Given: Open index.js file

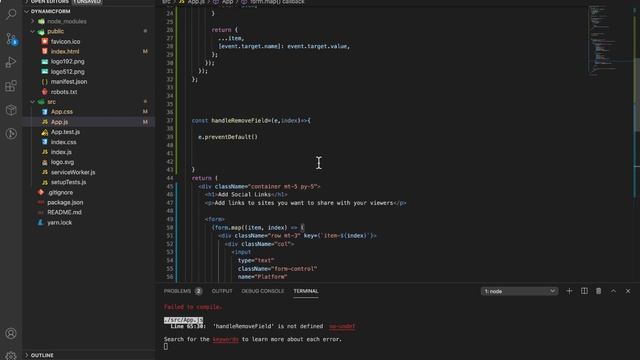Looking at the screenshot, I should pos(61,152).
